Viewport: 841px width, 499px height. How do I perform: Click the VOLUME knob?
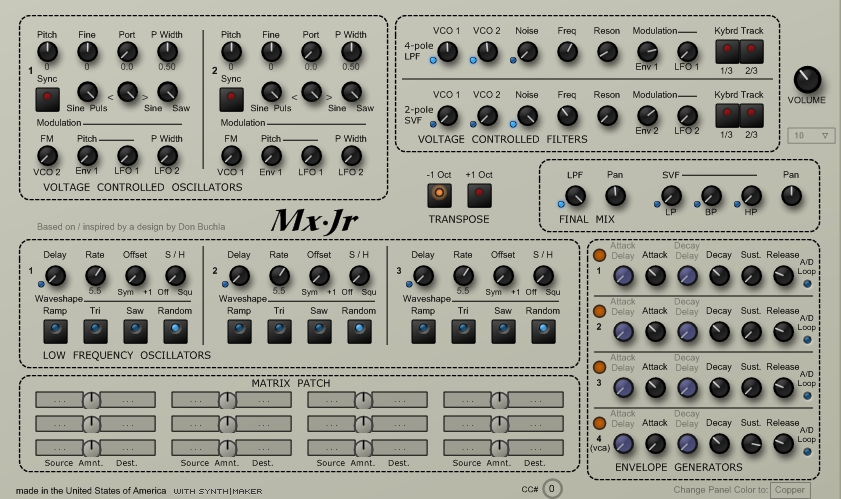pyautogui.click(x=807, y=79)
